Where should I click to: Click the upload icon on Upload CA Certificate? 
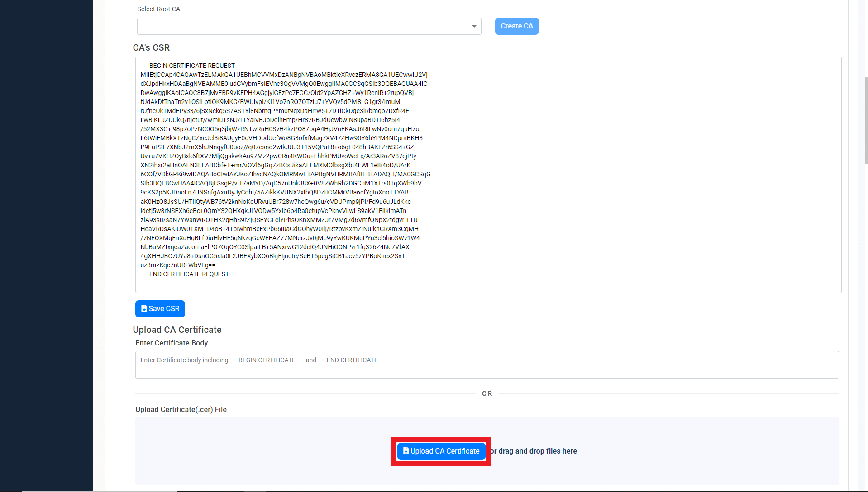tap(406, 451)
